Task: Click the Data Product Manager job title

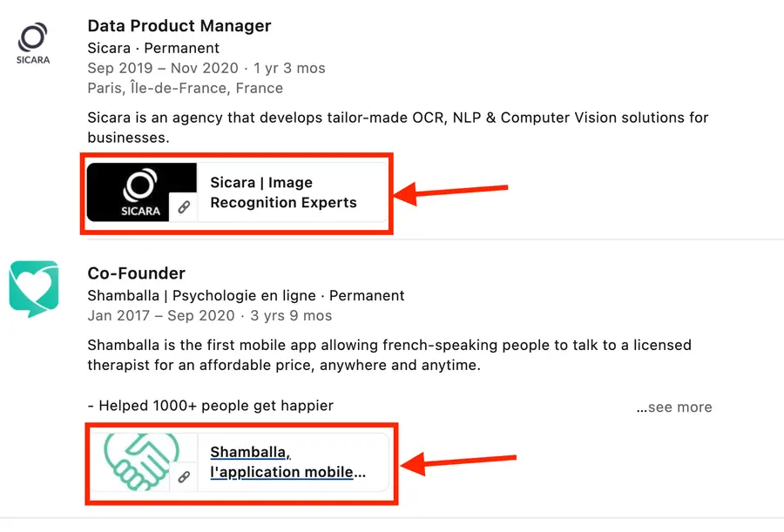Action: 179,26
